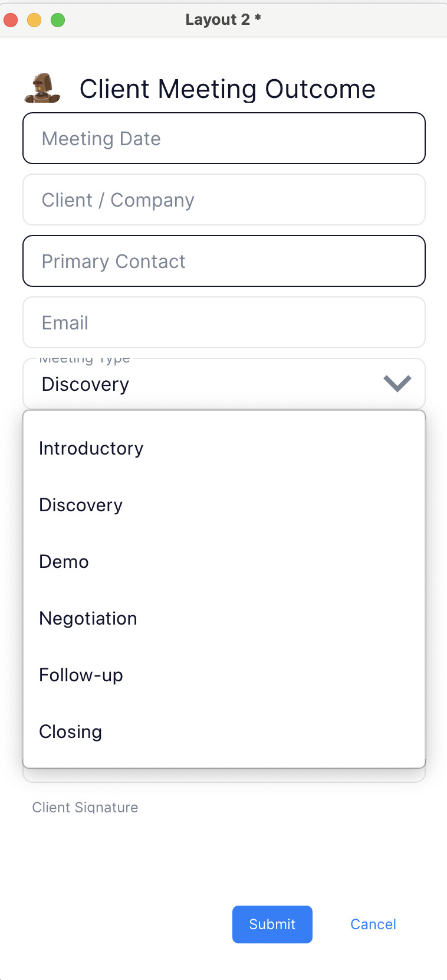Open the Meeting Type combo box showing Discovery
Viewport: 447px width, 980px height.
click(x=206, y=384)
